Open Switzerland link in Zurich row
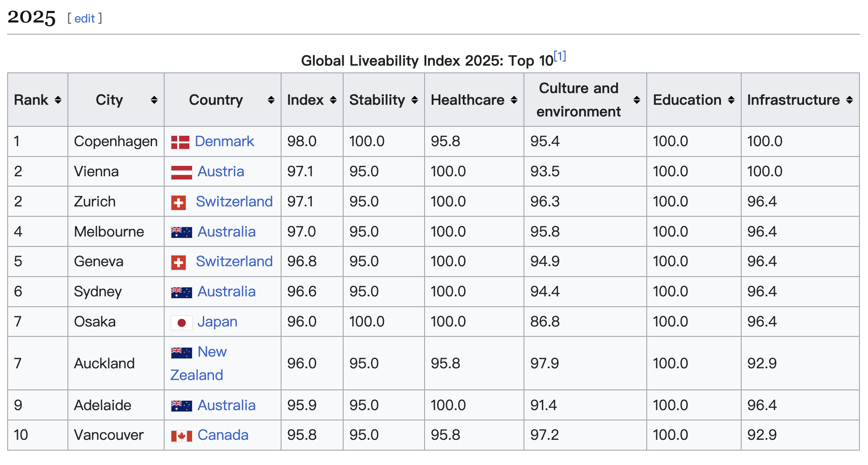 point(234,201)
